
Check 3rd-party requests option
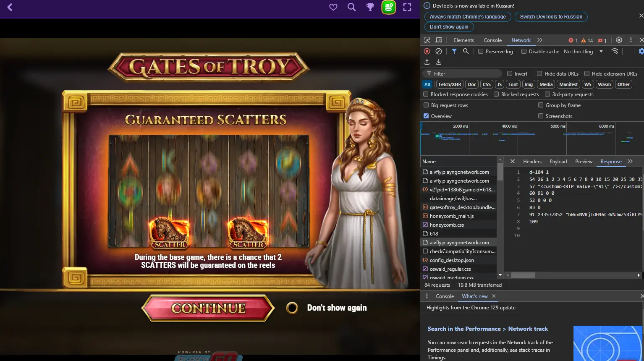(547, 94)
